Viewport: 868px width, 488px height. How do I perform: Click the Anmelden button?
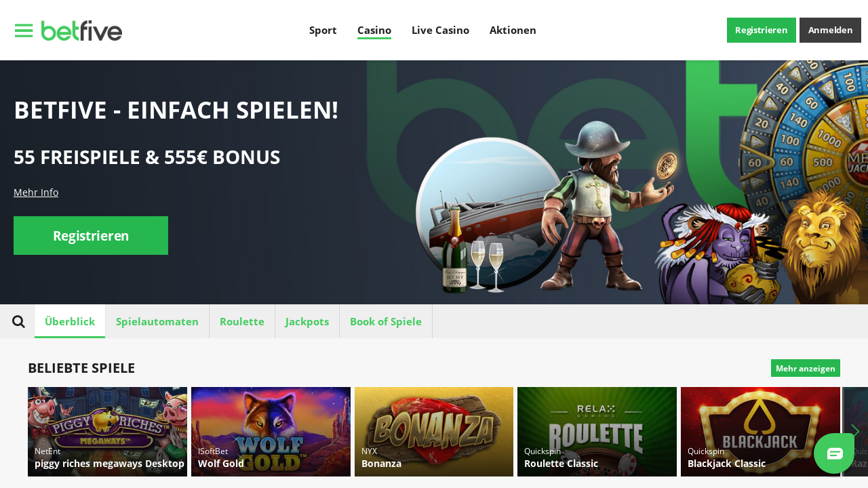830,30
